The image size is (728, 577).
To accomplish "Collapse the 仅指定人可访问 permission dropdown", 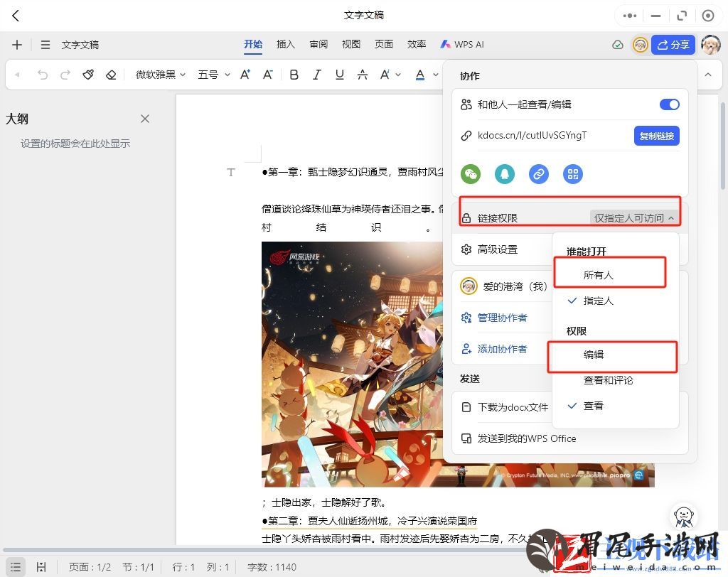I will click(634, 217).
